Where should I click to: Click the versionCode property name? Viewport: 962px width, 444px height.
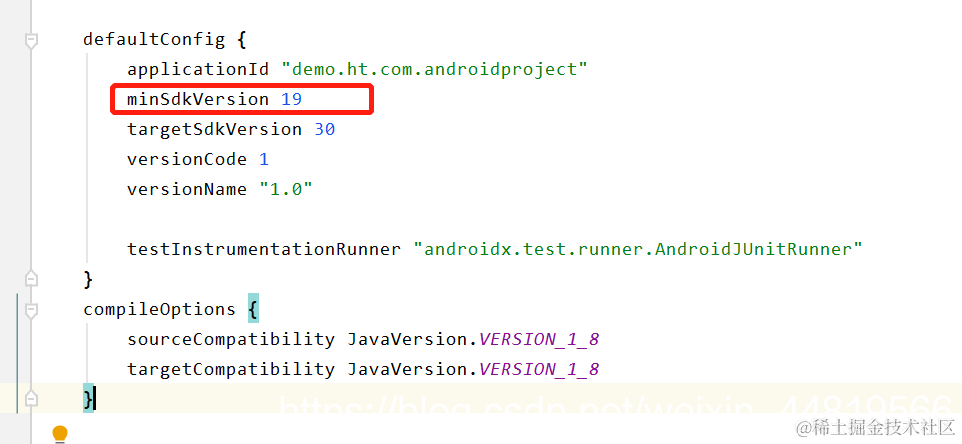[x=187, y=159]
